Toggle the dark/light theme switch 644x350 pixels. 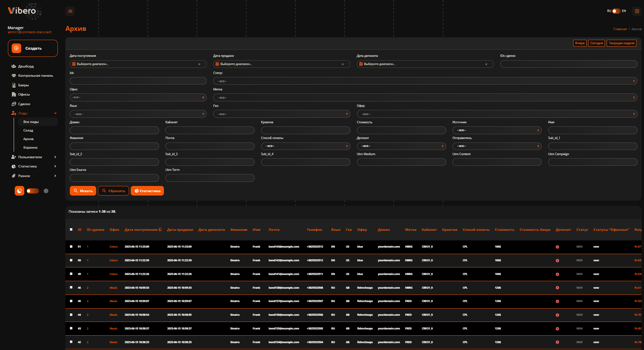(x=33, y=191)
